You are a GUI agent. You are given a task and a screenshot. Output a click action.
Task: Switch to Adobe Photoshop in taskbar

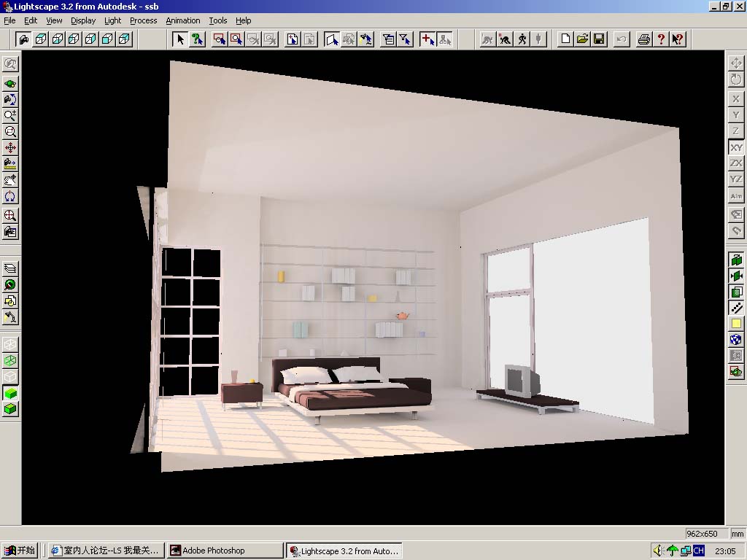pos(225,551)
